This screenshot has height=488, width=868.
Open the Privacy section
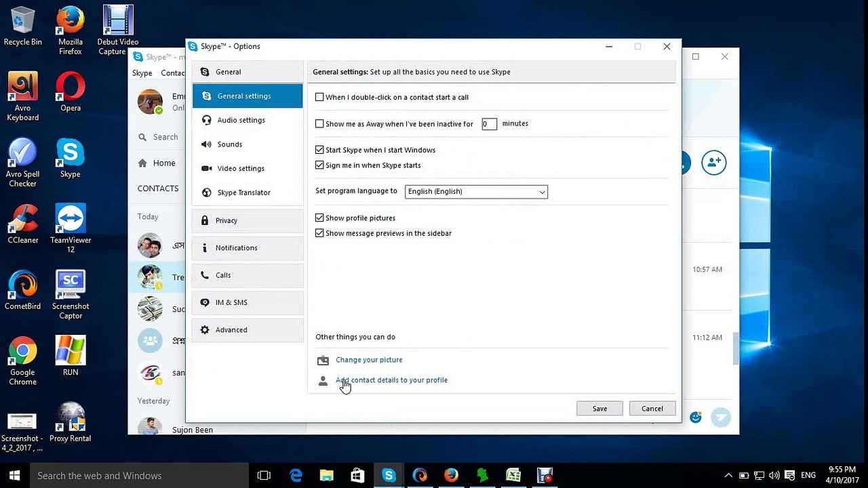coord(248,220)
